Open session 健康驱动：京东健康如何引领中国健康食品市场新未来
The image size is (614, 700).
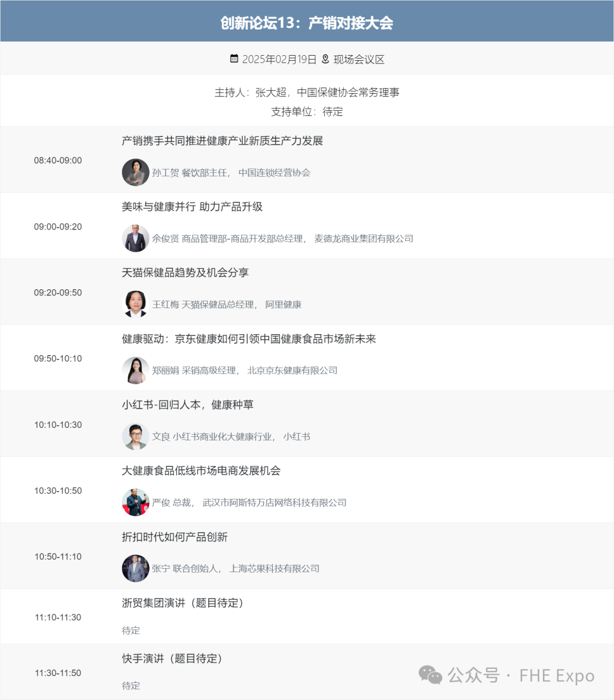[249, 339]
